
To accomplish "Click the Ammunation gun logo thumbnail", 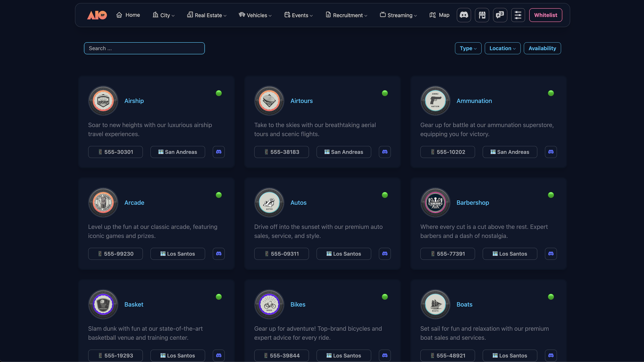I will click(435, 101).
